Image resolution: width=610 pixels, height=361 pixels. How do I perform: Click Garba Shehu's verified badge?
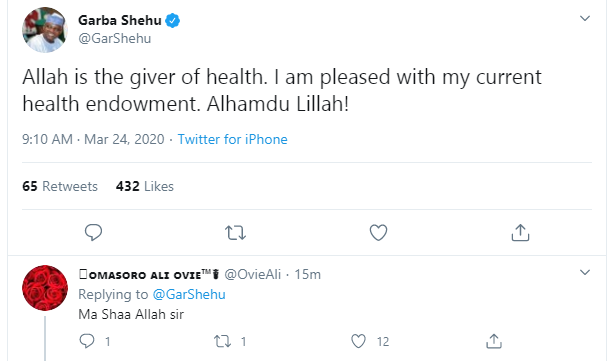[173, 20]
